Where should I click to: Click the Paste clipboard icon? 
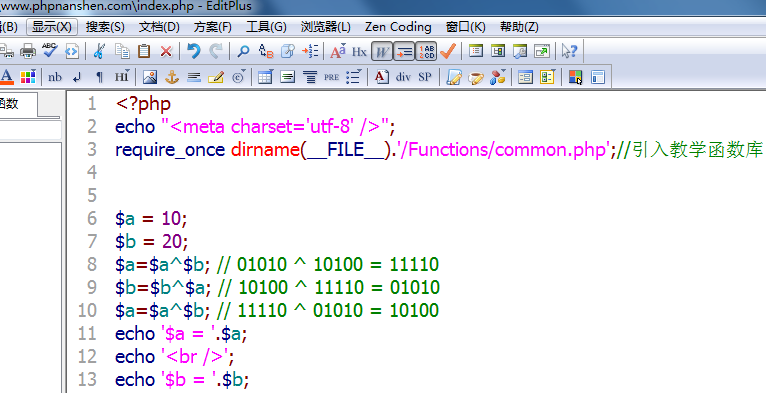(x=144, y=51)
